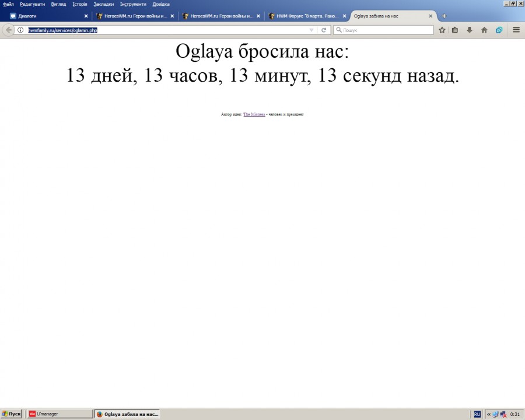Open a new tab with plus button
This screenshot has height=420, width=525.
(444, 16)
